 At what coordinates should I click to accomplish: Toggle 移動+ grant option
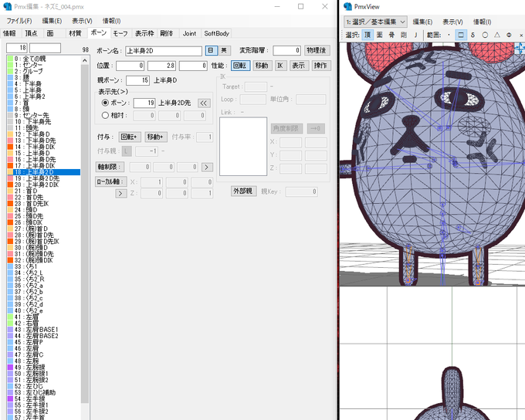(x=156, y=137)
